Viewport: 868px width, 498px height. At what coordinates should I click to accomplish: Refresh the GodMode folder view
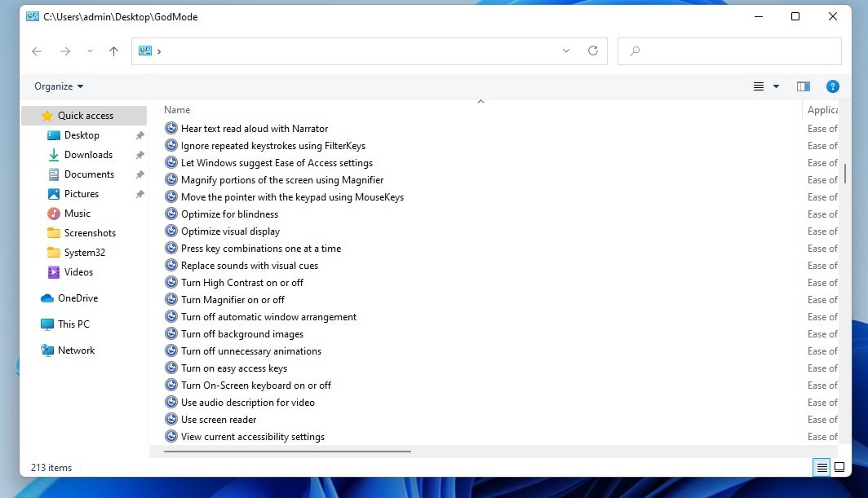point(594,51)
